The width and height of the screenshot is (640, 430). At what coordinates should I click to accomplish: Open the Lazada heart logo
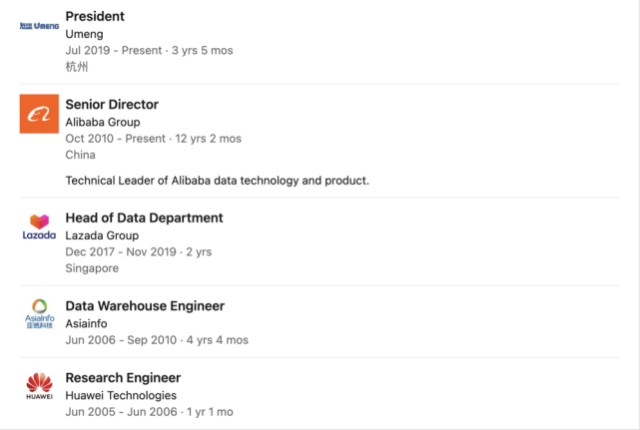[40, 226]
